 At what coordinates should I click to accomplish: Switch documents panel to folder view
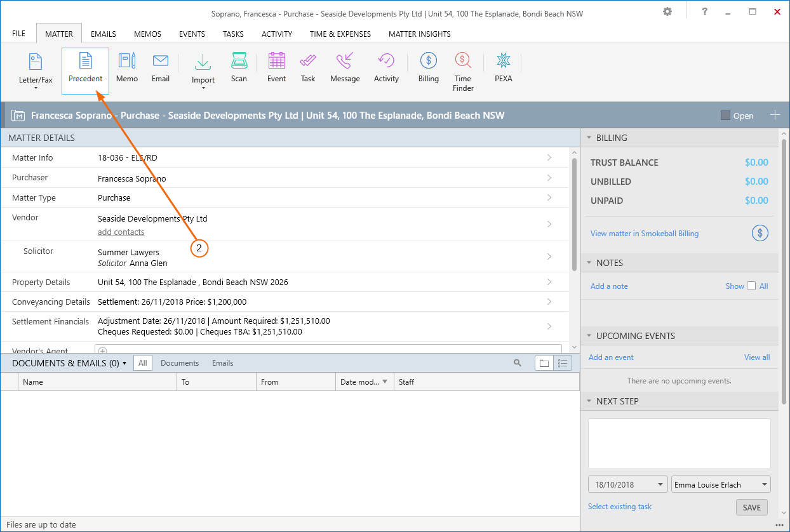(544, 362)
